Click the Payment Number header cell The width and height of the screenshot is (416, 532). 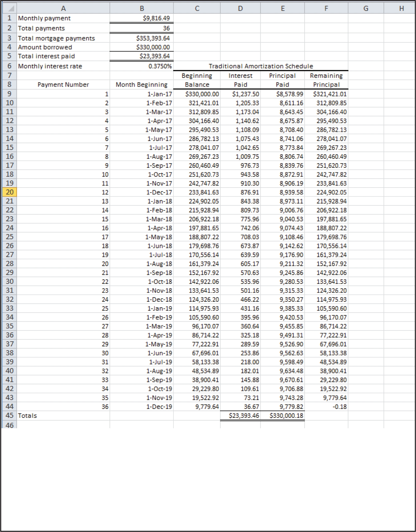click(x=63, y=85)
